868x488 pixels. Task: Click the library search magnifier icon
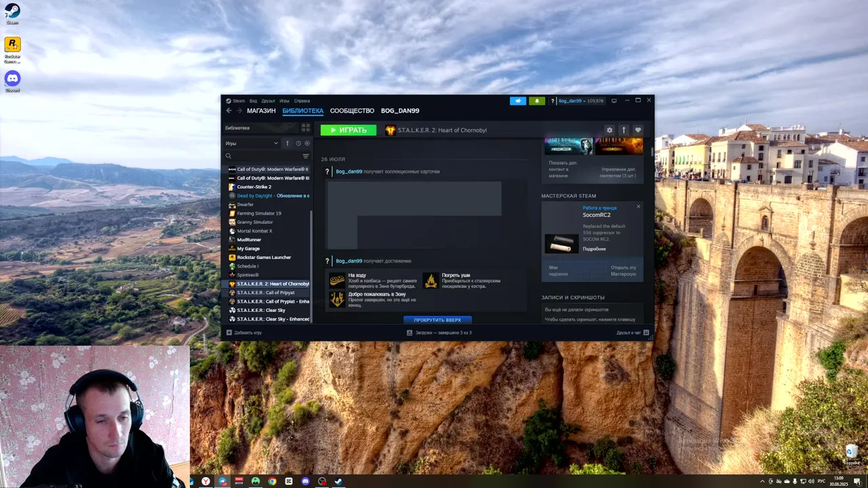[229, 156]
